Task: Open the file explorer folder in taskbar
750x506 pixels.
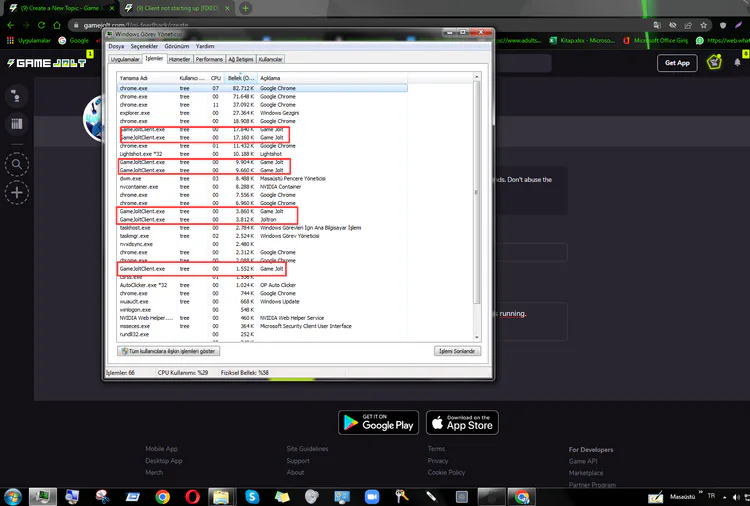Action: click(221, 497)
